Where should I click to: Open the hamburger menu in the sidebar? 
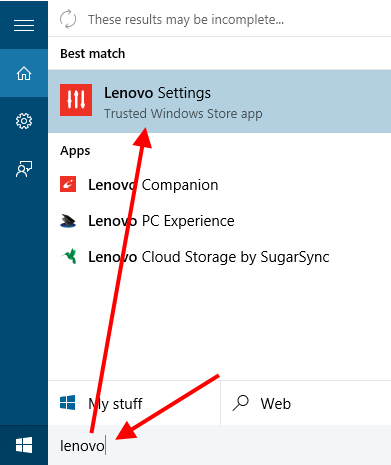point(24,25)
